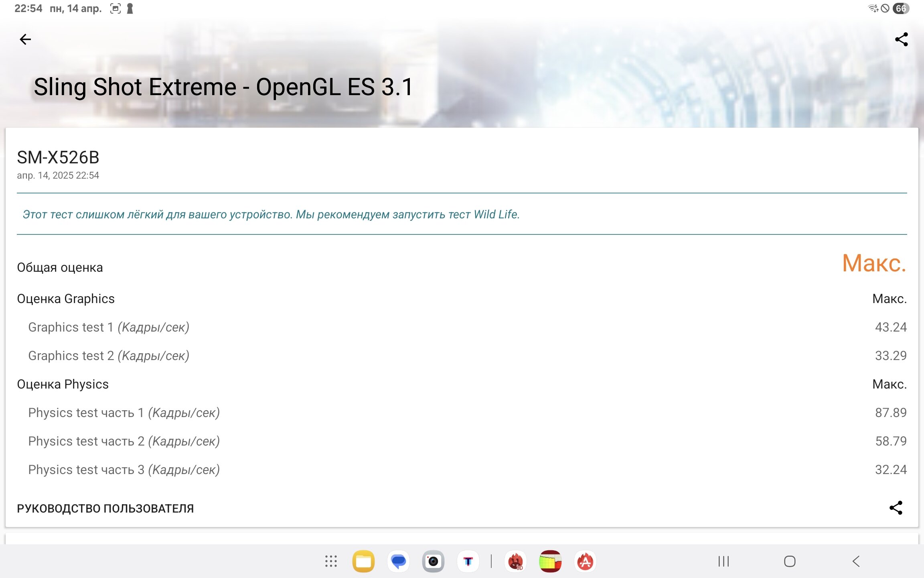This screenshot has width=924, height=578.
Task: Select the Общая оценка Макс. score
Action: [x=874, y=263]
